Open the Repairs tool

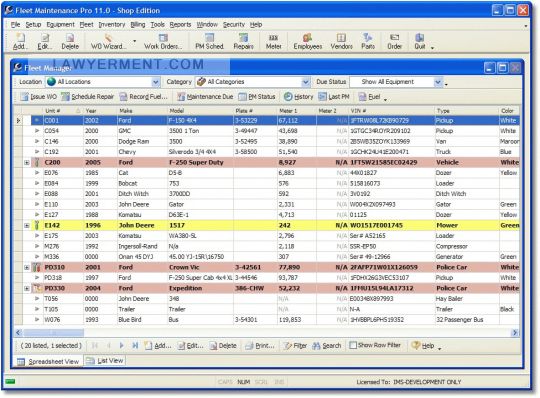coord(243,42)
